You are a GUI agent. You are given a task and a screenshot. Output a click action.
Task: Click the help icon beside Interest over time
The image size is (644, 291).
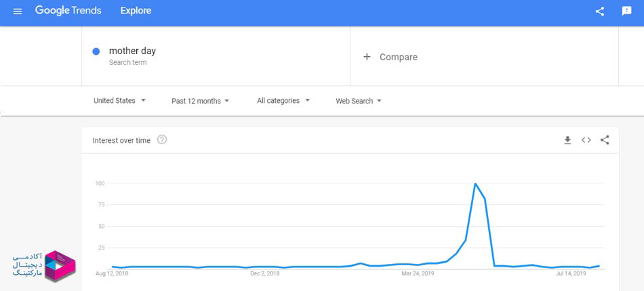click(x=162, y=140)
